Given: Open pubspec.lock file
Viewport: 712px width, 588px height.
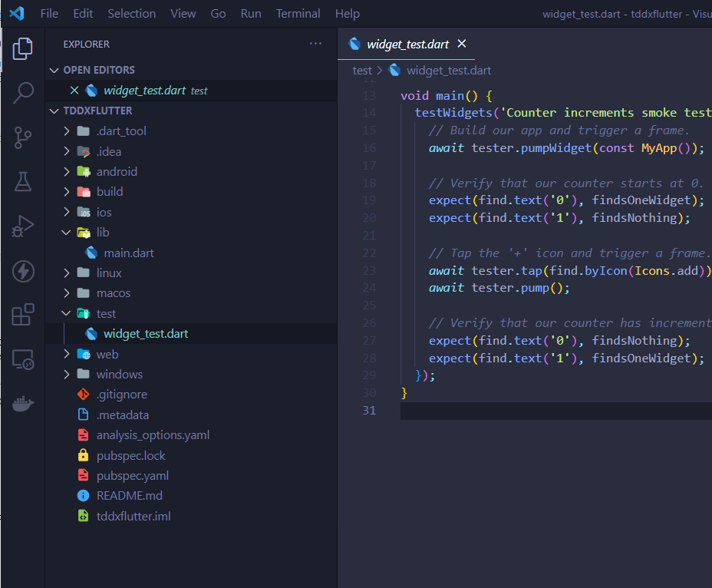Looking at the screenshot, I should coord(130,455).
